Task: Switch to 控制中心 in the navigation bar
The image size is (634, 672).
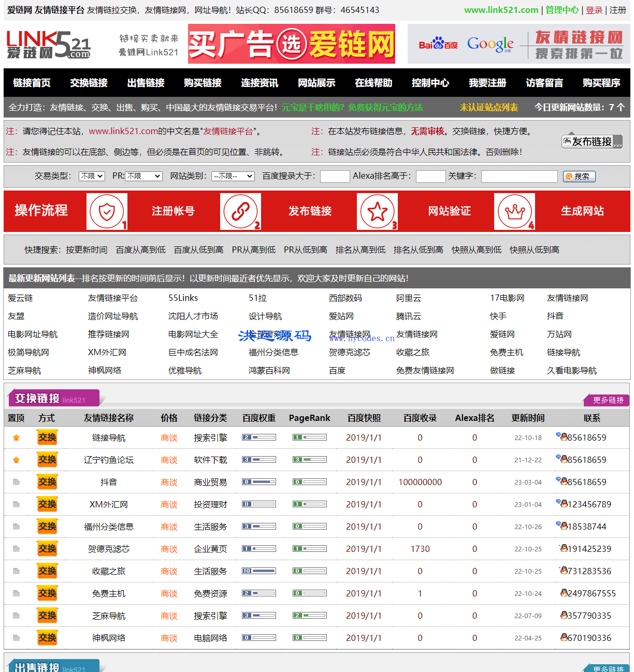Action: [x=430, y=83]
